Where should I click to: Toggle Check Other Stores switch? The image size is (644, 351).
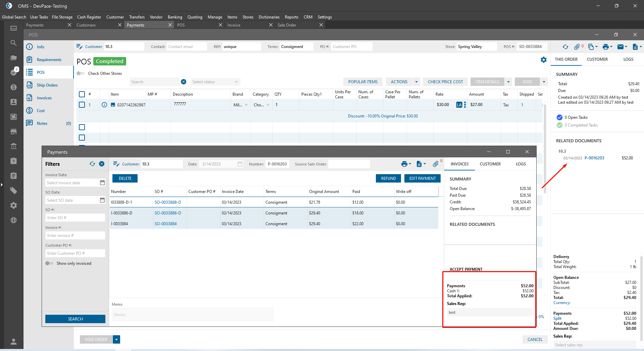coord(81,73)
